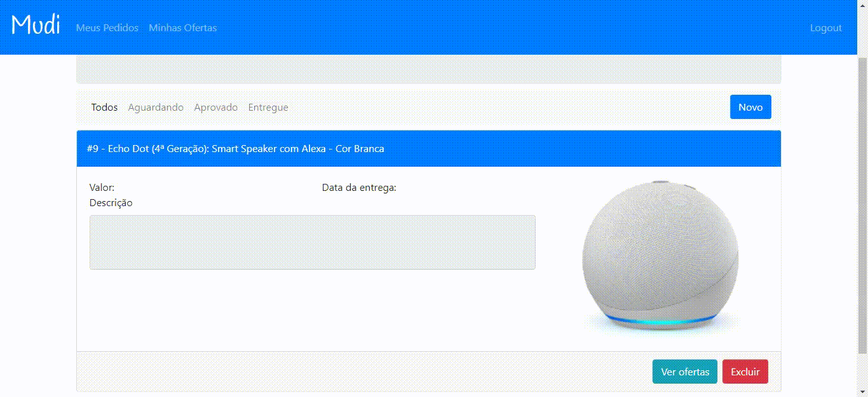Click the scrollbar down arrow

coord(862,391)
